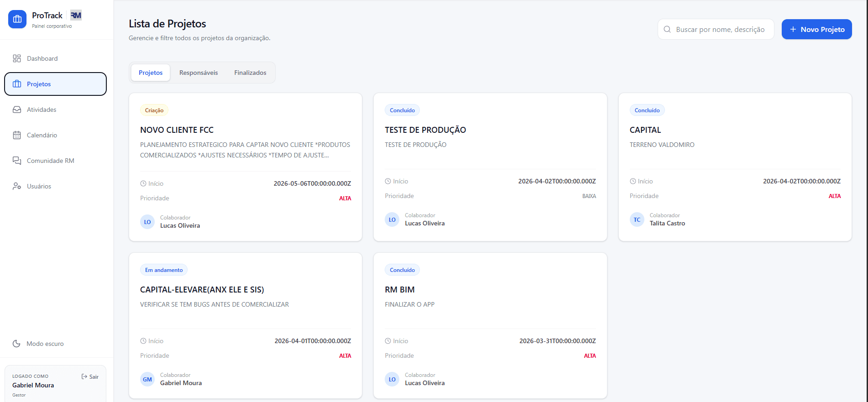Image resolution: width=868 pixels, height=402 pixels.
Task: Click the FINALIZAR O APP description
Action: pyautogui.click(x=409, y=304)
